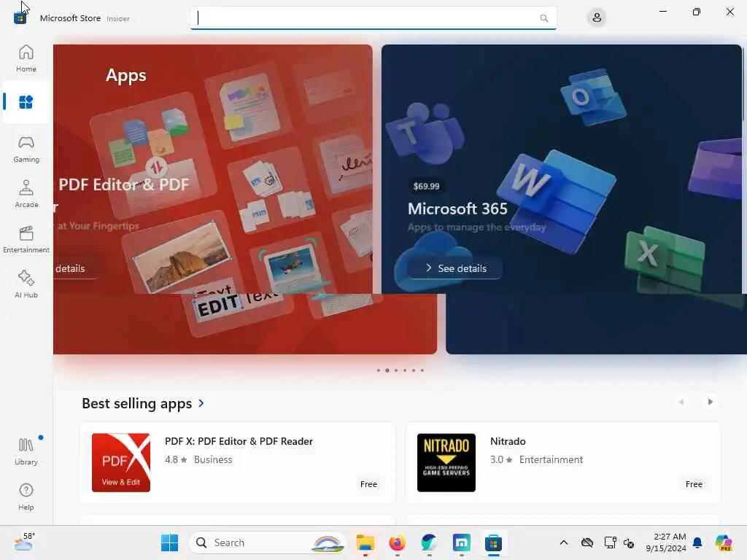Click the $69.99 price tag
747x560 pixels.
[x=426, y=186]
